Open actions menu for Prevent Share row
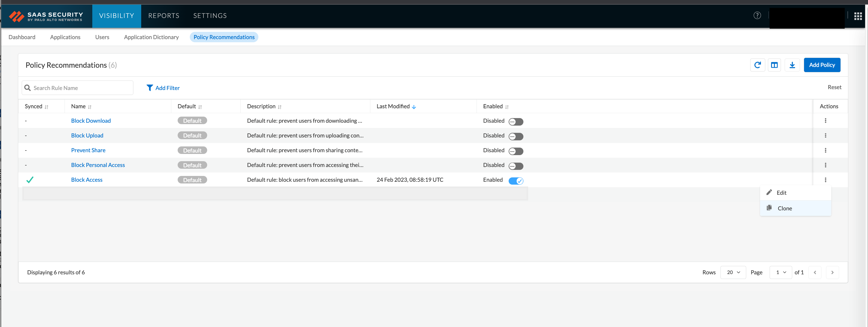868x327 pixels. 825,150
